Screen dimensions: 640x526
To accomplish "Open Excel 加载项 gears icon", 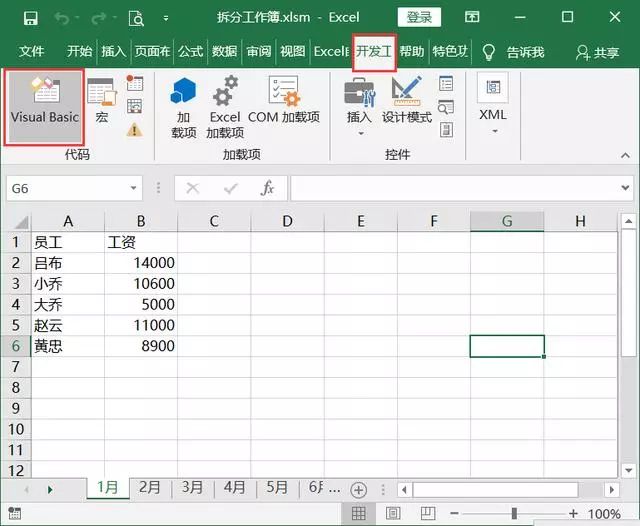I will pos(225,108).
